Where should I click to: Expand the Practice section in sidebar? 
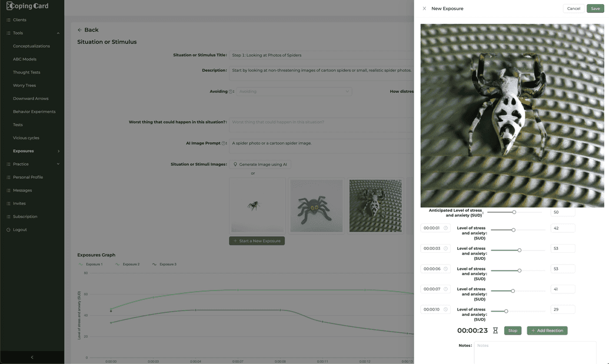coord(58,164)
